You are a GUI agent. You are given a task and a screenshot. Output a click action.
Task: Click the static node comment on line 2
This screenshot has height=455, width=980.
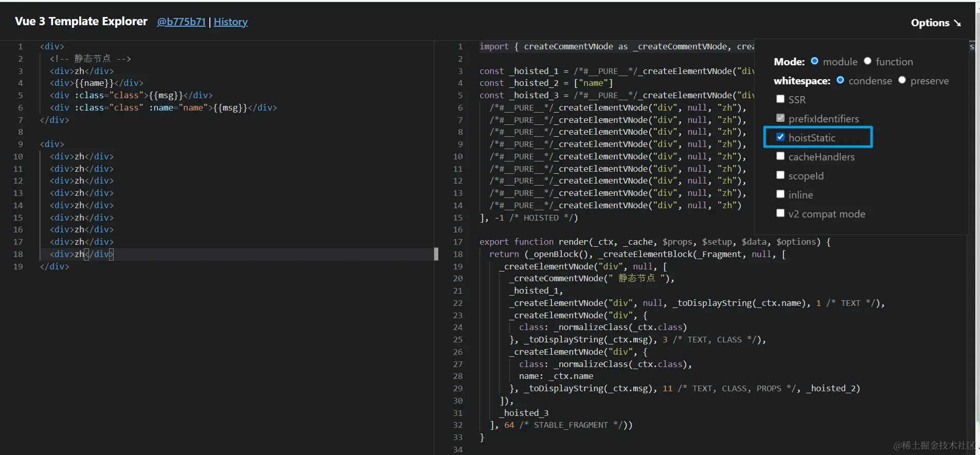tap(91, 59)
